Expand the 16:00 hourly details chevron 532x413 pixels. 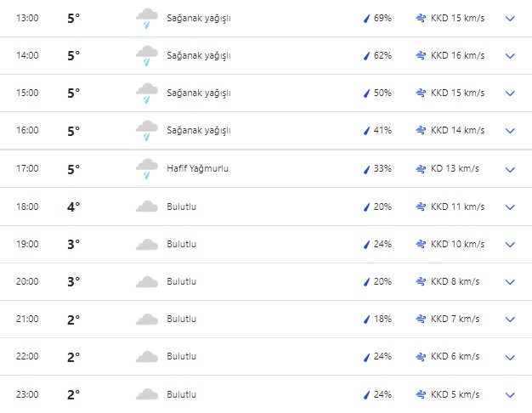coord(510,131)
